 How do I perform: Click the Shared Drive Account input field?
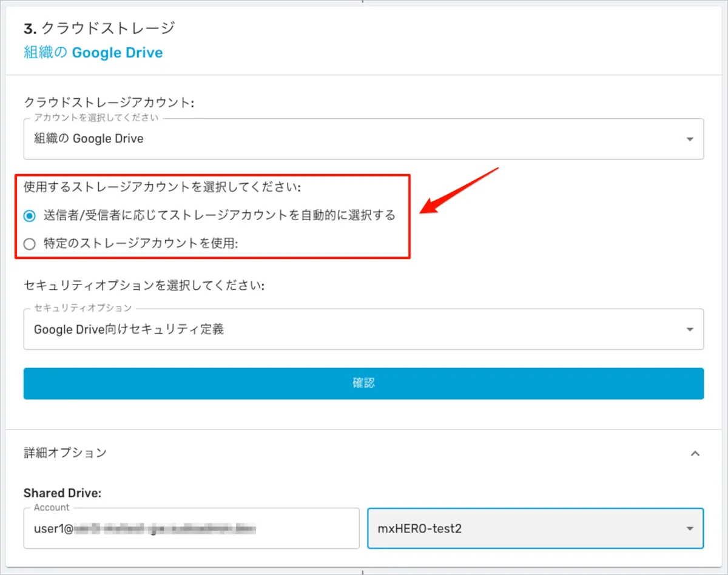(192, 528)
